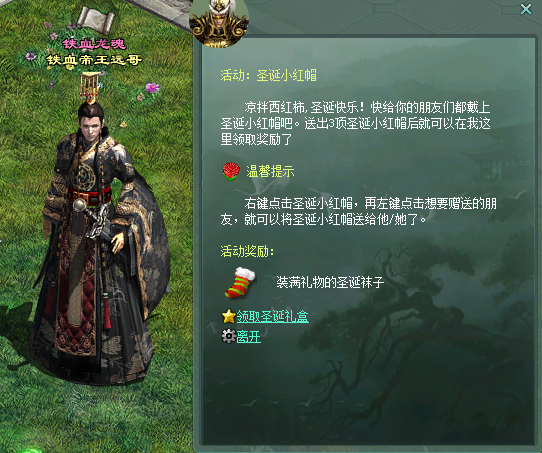
Task: Click the scroll icon above the NPC
Action: (x=95, y=19)
